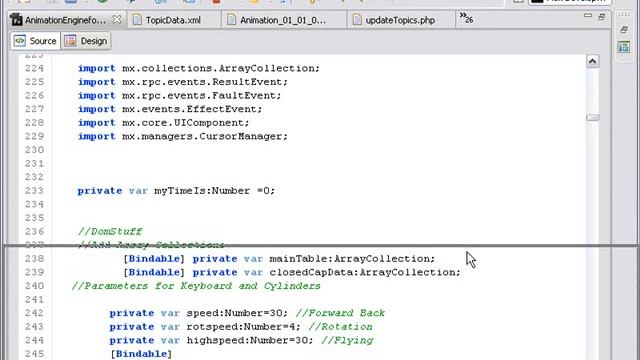
Task: Close the AnimationEnginefo... editor tab
Action: coord(117,19)
